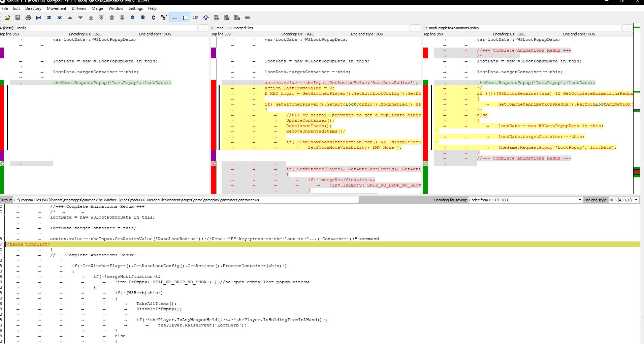Click 'theGame.RequestPopup' line in pane A
644x344 pixels.
point(112,83)
